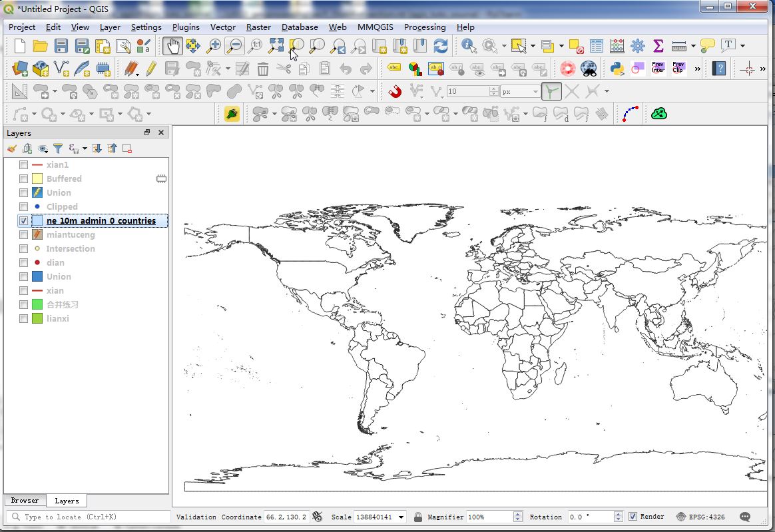The image size is (775, 532).
Task: Open the Python console icon
Action: pyautogui.click(x=617, y=68)
